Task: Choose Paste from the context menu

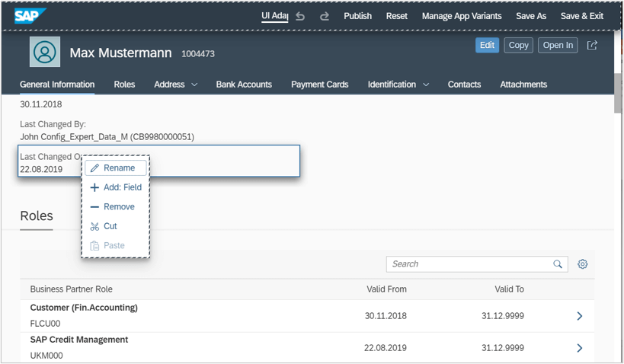Action: click(x=116, y=246)
